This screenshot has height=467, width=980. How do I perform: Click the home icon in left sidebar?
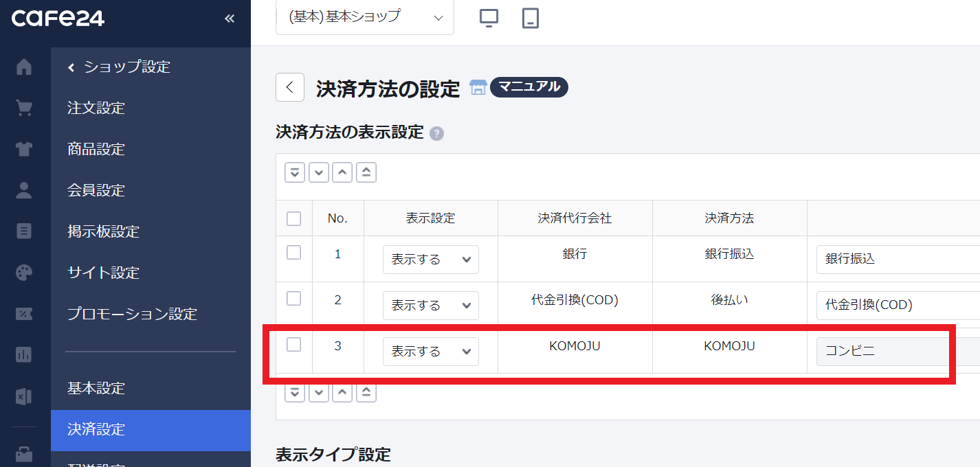click(24, 67)
